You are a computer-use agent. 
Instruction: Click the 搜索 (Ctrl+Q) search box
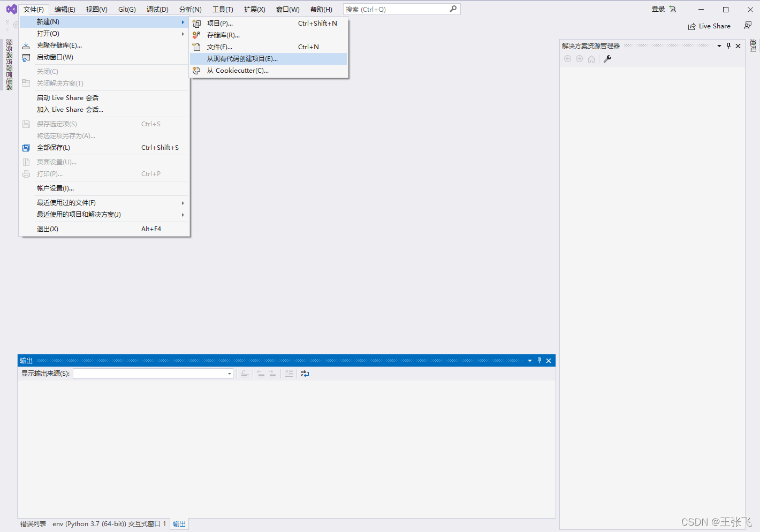(401, 9)
